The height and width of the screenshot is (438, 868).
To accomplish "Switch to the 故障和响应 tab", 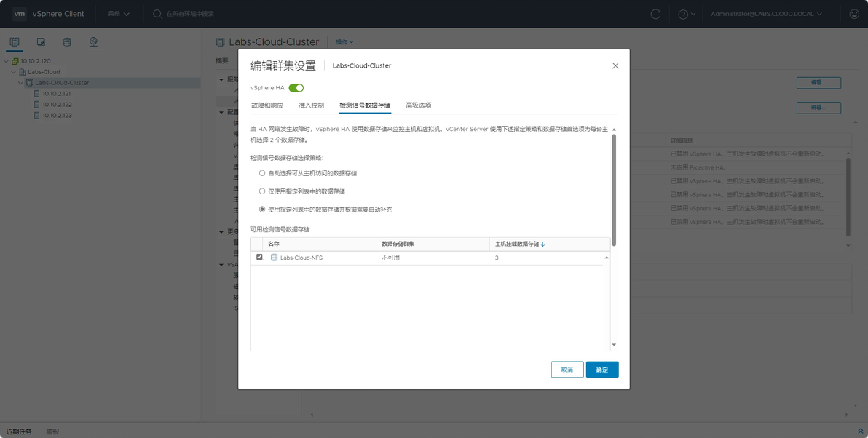I will tap(267, 105).
